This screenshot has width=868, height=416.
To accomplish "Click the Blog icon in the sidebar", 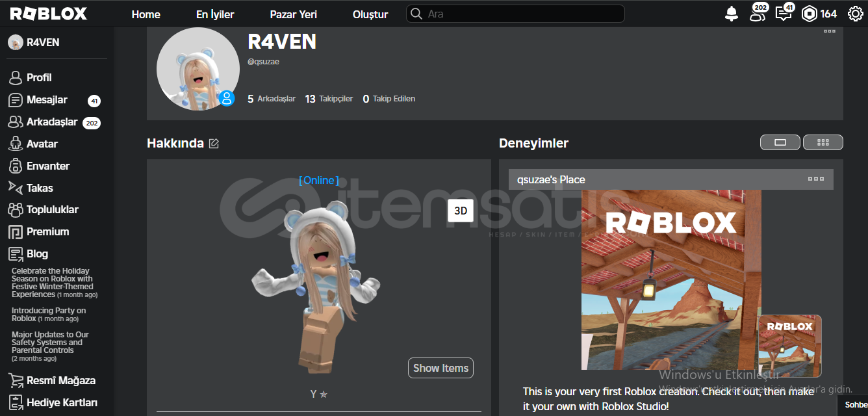I will [x=16, y=254].
